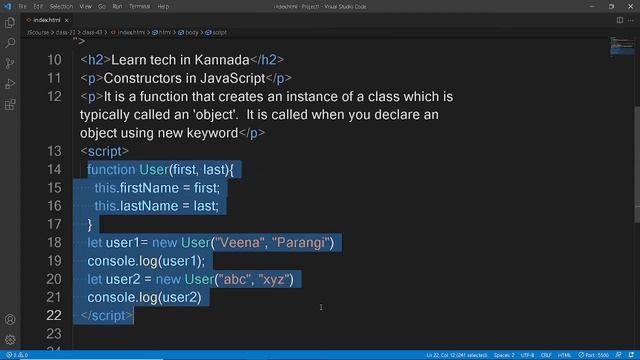Image resolution: width=640 pixels, height=360 pixels.
Task: Open the Run menu
Action: 117,7
